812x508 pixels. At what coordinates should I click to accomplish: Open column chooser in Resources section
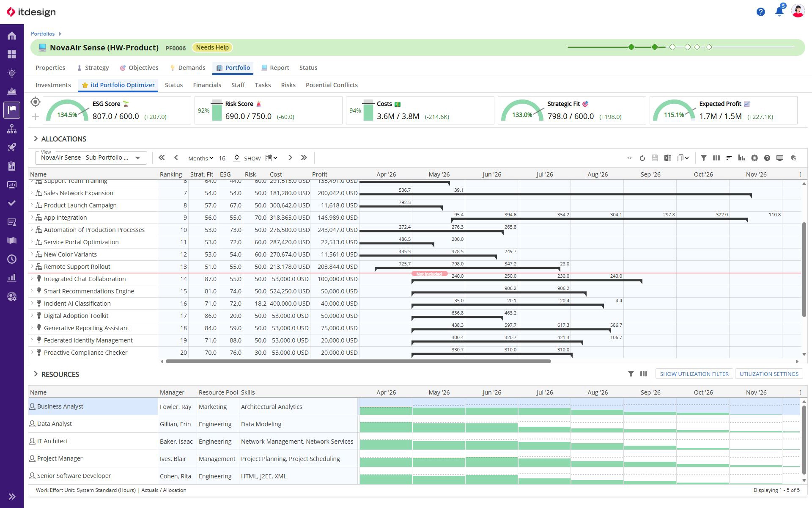644,374
